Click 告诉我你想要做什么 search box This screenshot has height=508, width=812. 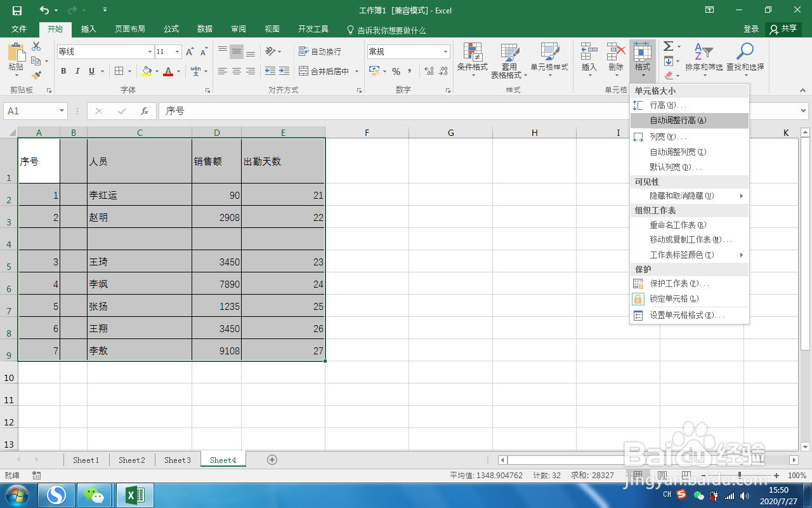click(386, 30)
